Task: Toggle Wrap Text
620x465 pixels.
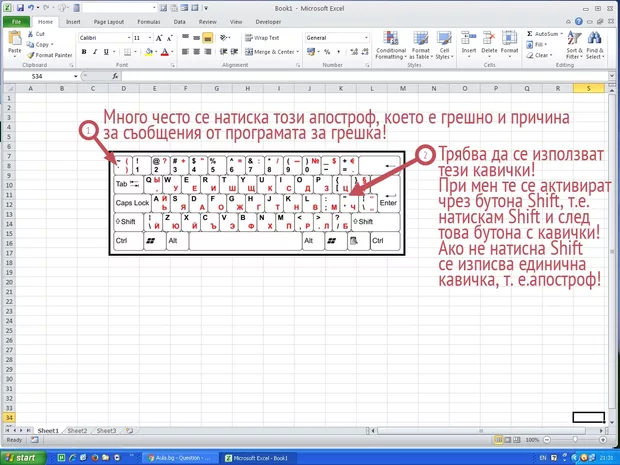Action: [262, 38]
